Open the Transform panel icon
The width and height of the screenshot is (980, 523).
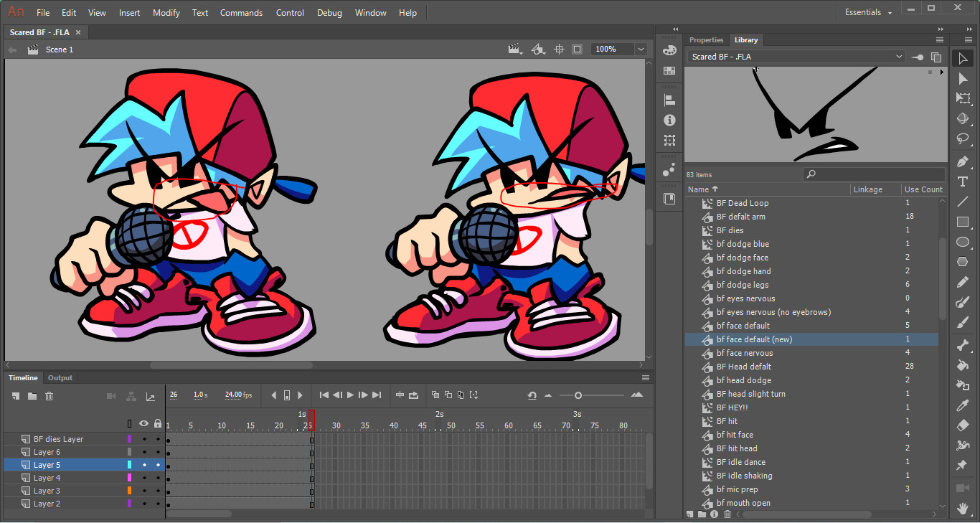pyautogui.click(x=669, y=141)
